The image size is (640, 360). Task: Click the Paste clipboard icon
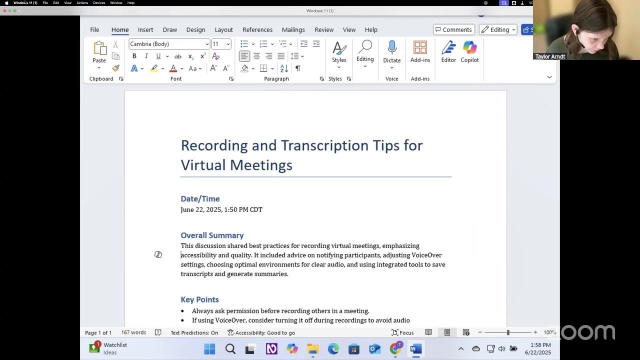coord(99,48)
